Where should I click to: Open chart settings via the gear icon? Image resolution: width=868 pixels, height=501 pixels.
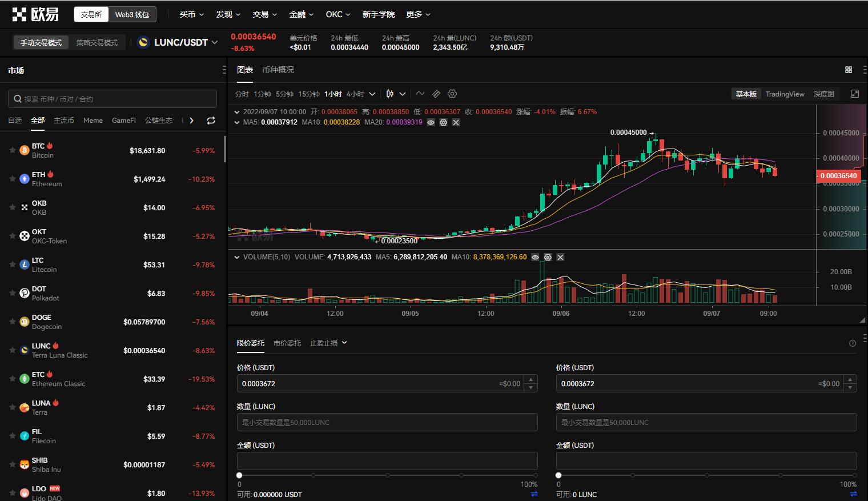[452, 93]
